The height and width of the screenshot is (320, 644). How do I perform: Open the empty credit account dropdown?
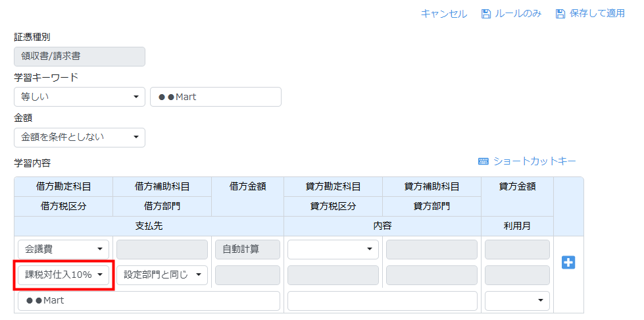point(333,250)
